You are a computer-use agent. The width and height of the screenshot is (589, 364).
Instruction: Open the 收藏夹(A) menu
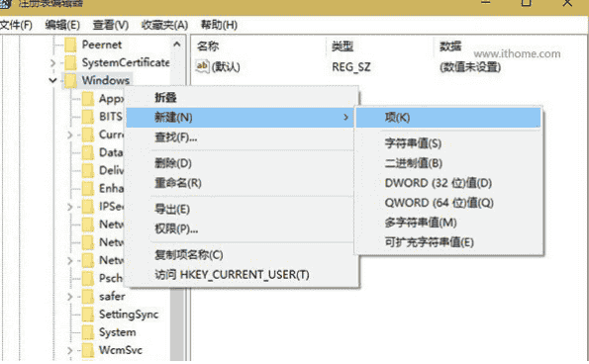coord(164,25)
